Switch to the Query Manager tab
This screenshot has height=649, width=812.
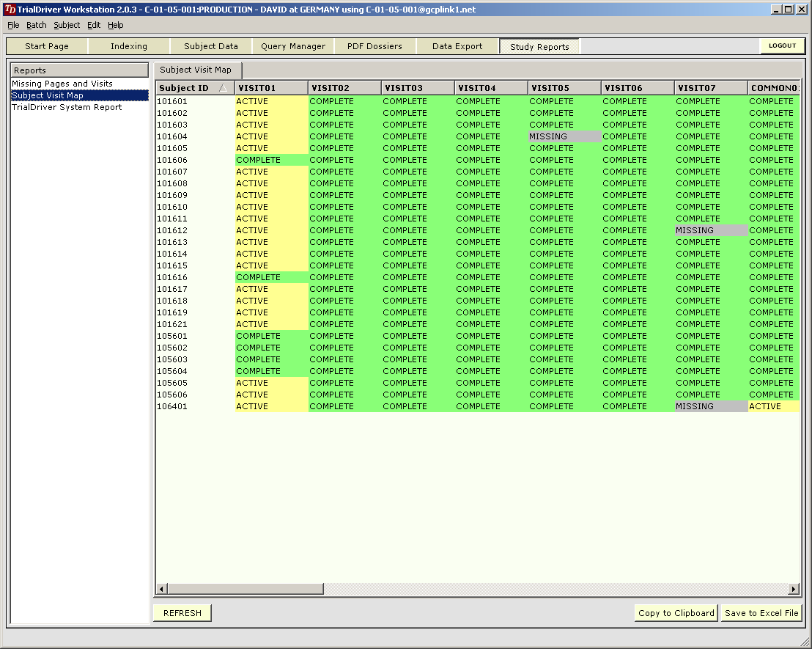(x=293, y=46)
